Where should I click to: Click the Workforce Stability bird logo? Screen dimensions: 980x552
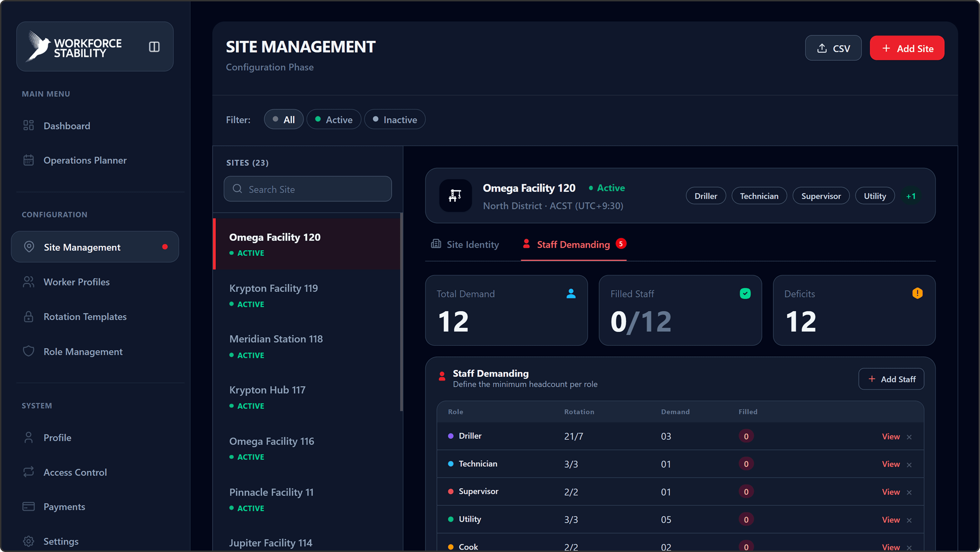click(38, 47)
